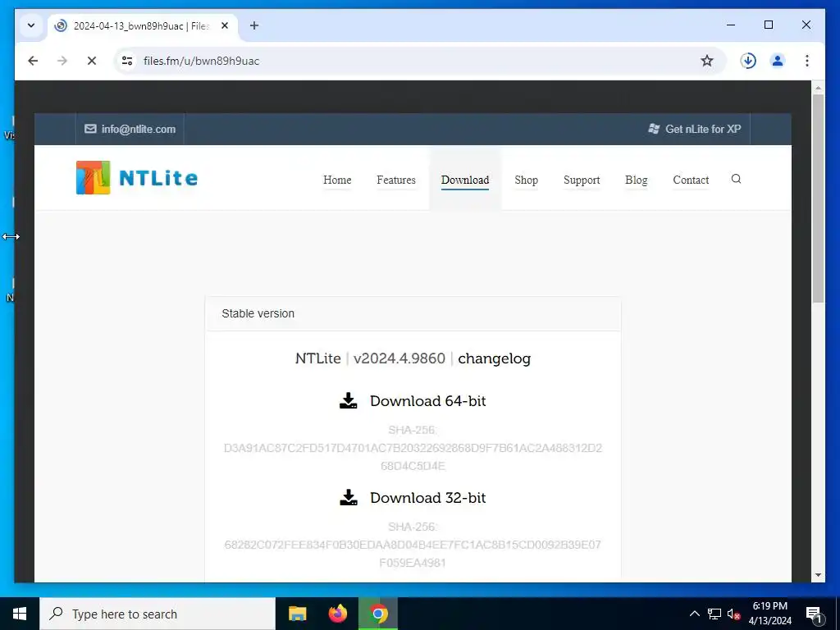Click the address bar URL files.fm/u/bwn89h9uac

[202, 61]
